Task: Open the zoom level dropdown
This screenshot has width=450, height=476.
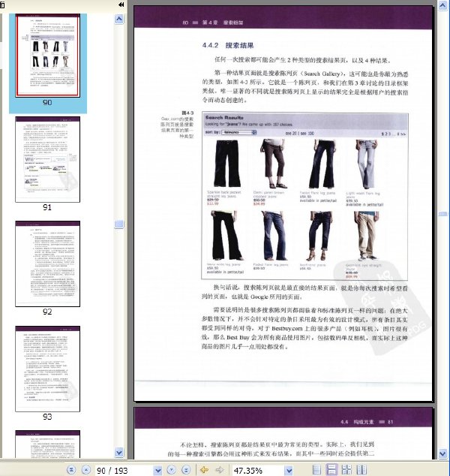Action: click(289, 471)
